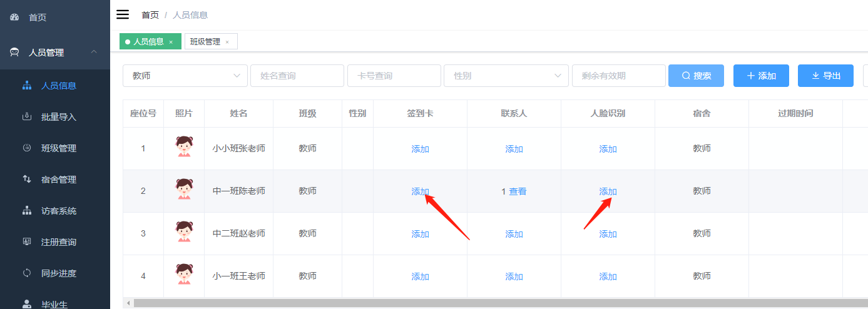Toggle the hamburger menu icon
Screen dimensions: 868x309
point(123,14)
